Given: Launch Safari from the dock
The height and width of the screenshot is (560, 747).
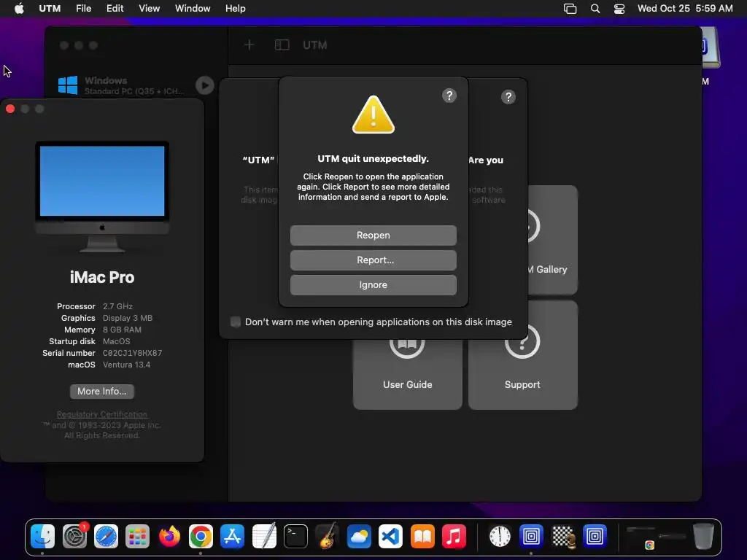Looking at the screenshot, I should pos(106,537).
